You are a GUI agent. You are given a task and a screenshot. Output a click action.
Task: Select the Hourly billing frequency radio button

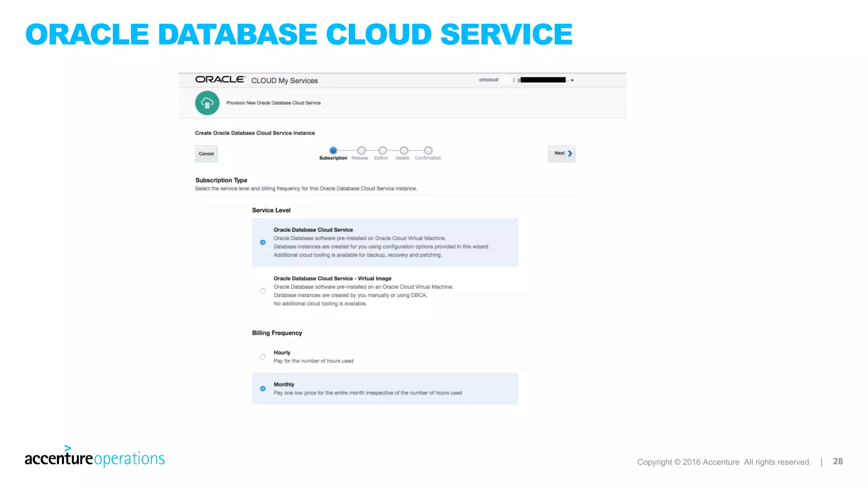(263, 357)
